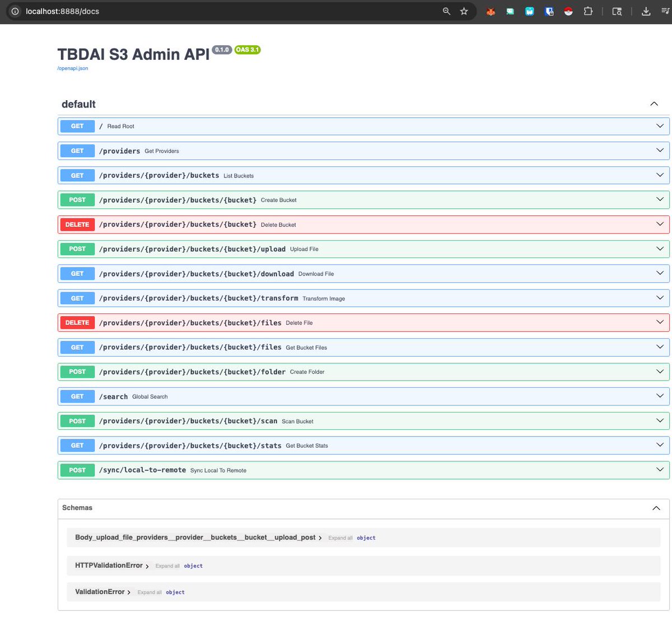Expand the Get Bucket Stats endpoint arrow
The width and height of the screenshot is (672, 642).
[x=660, y=446]
